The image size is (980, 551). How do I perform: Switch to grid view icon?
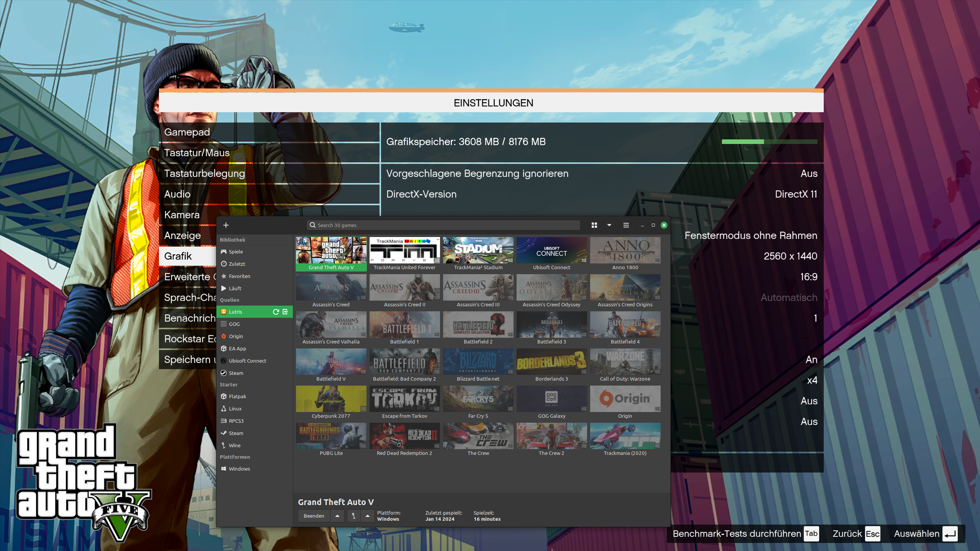[594, 225]
